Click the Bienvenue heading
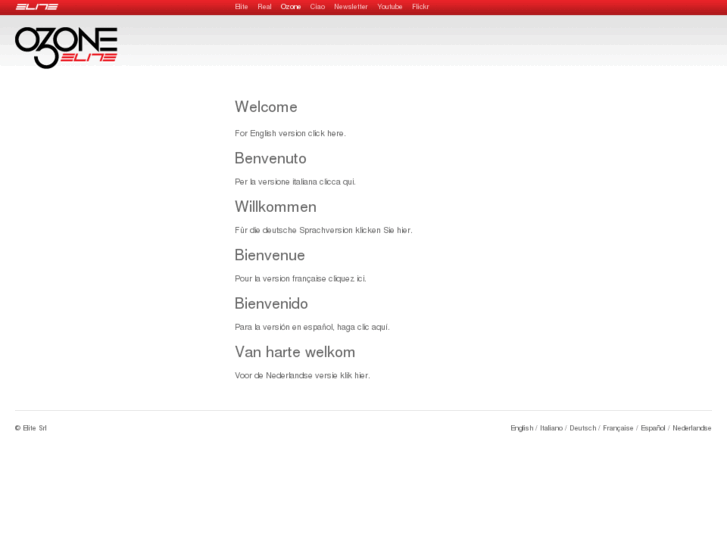 pos(269,255)
